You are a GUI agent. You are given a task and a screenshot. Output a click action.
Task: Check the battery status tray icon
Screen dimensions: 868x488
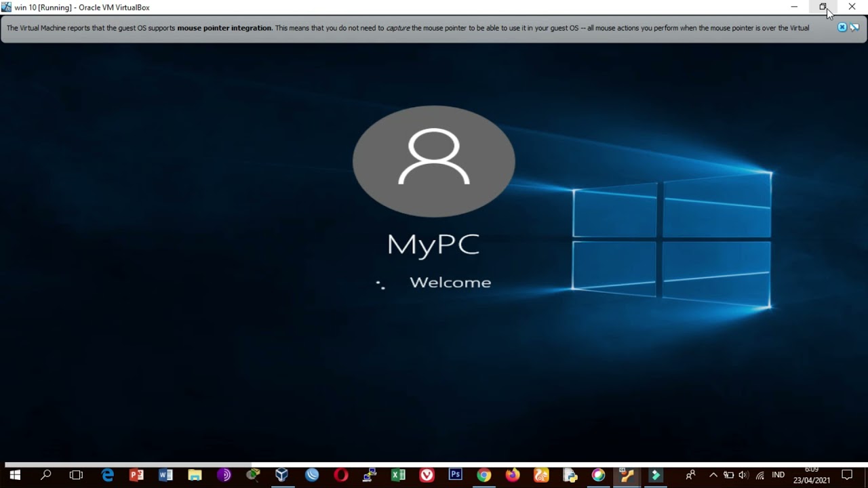(728, 475)
